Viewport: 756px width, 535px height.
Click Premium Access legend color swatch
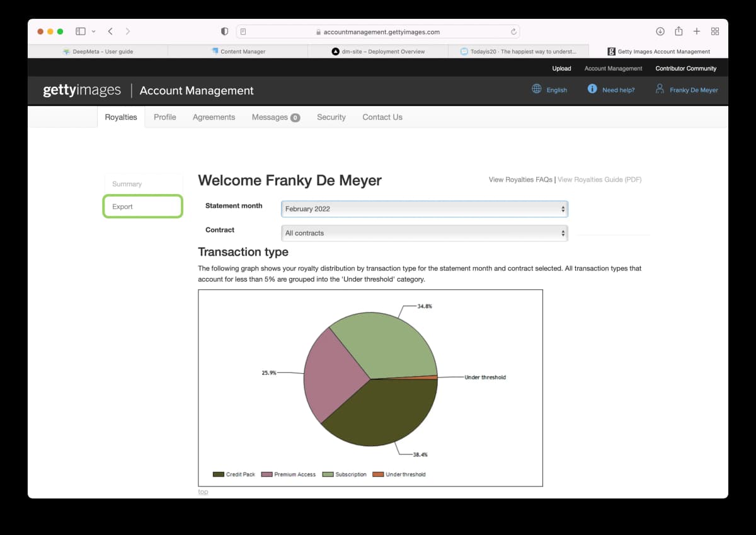266,474
